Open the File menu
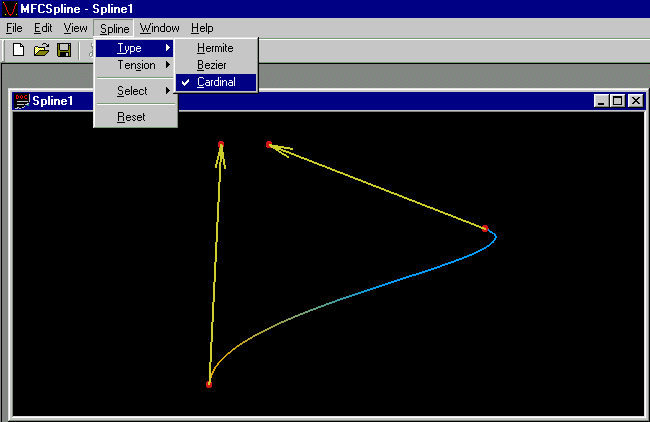 click(x=13, y=28)
